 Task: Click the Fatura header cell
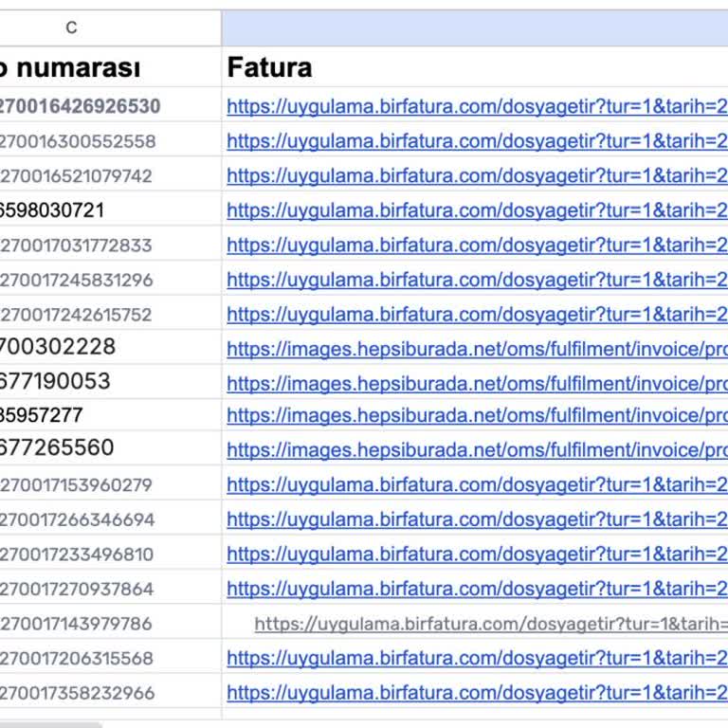pyautogui.click(x=270, y=67)
